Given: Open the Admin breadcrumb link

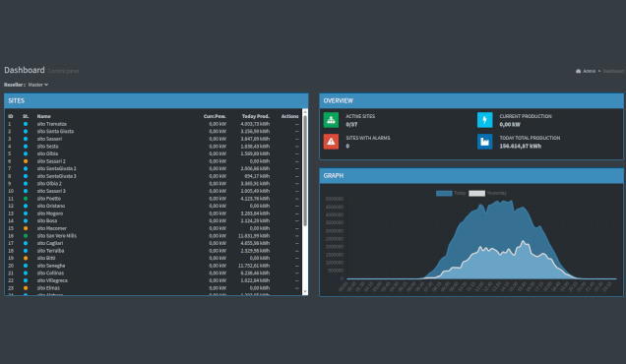Looking at the screenshot, I should coord(589,71).
